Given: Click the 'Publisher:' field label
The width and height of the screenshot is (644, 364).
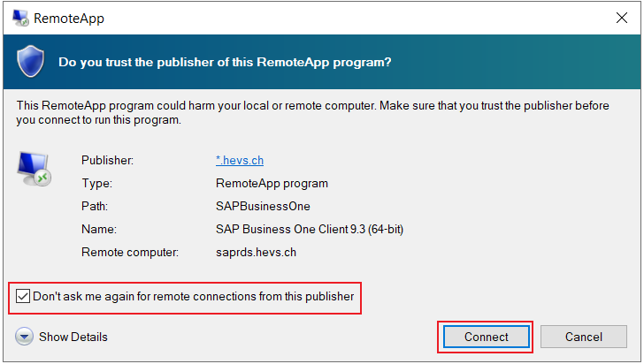Looking at the screenshot, I should pos(107,161).
